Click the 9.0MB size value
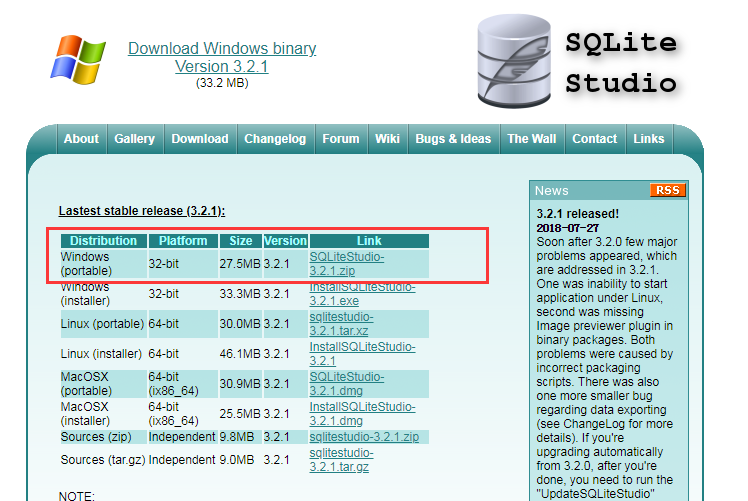 click(237, 459)
